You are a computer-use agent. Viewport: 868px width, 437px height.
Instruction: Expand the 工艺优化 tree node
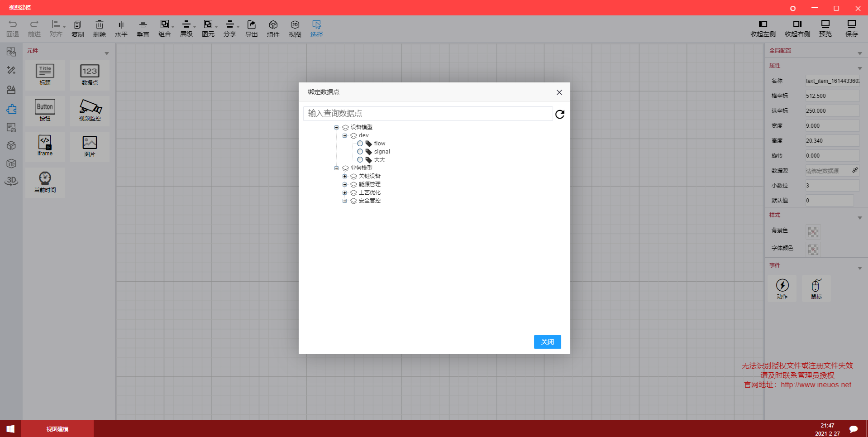[x=344, y=192]
